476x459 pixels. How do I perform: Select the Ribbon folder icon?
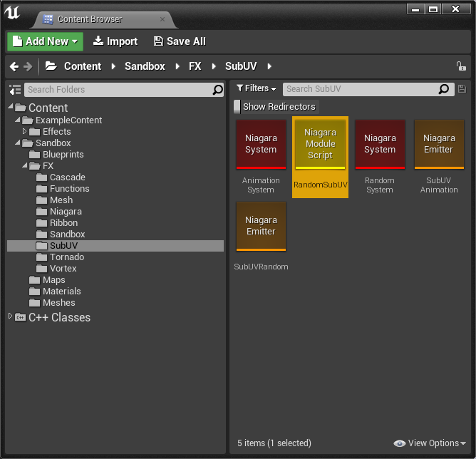coord(41,223)
